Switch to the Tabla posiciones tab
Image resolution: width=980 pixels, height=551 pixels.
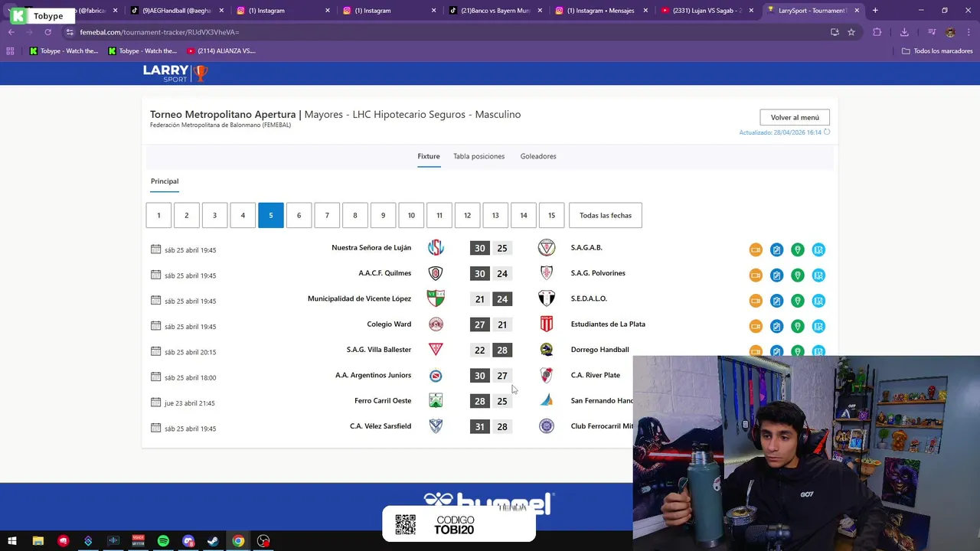pos(479,156)
